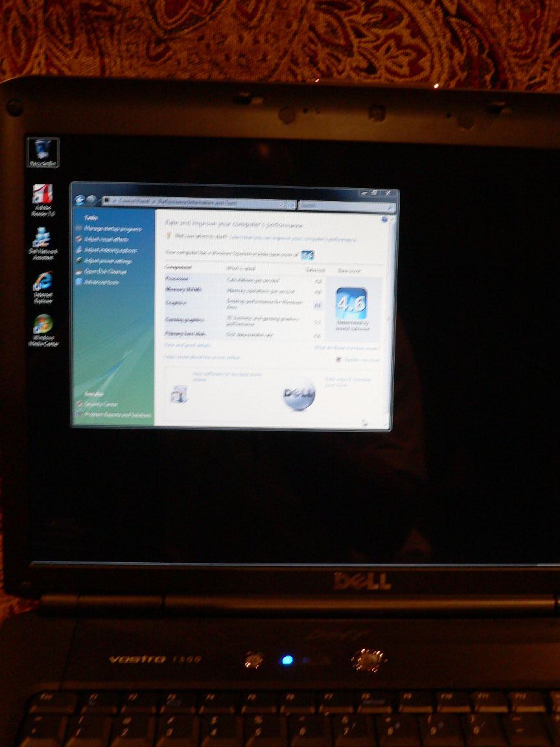Click the shield icon beside Adjust visual effects
Viewport: 560px width, 747px height.
coord(79,239)
